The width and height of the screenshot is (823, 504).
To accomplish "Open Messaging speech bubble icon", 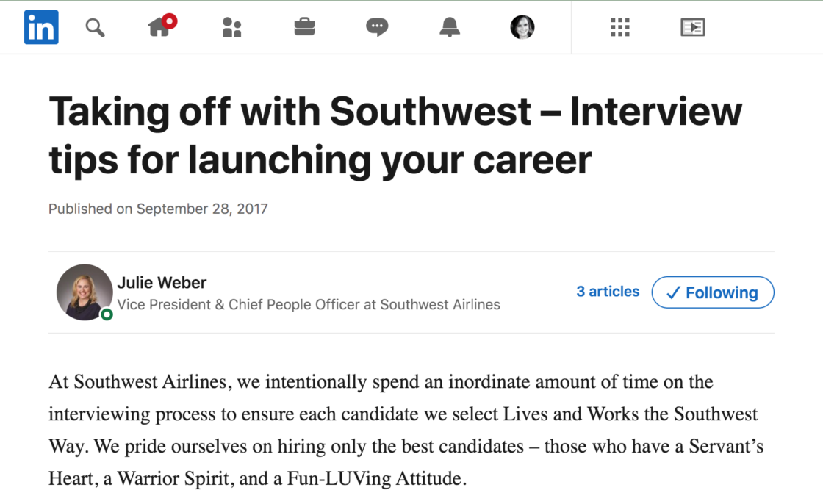I will (377, 27).
